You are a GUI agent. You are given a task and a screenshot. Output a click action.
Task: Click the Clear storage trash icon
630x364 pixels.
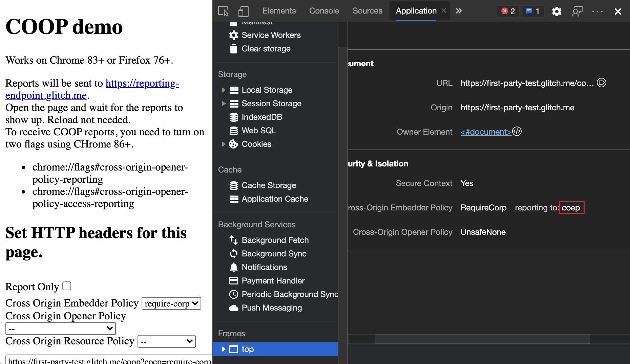[233, 49]
